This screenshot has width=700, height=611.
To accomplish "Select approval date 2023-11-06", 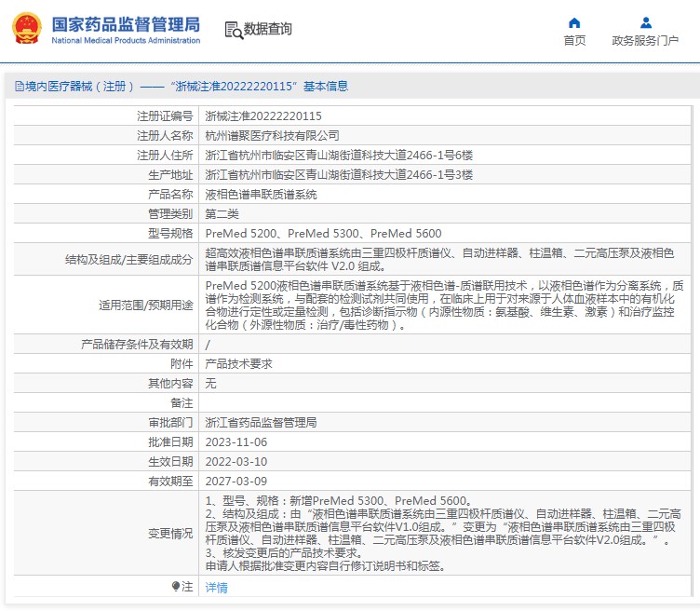I will coord(236,442).
